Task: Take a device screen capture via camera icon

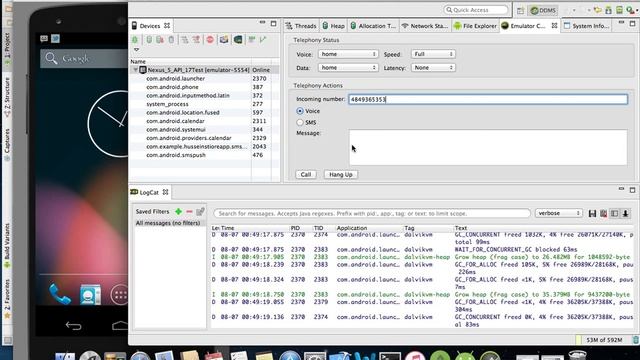Action: tap(224, 40)
